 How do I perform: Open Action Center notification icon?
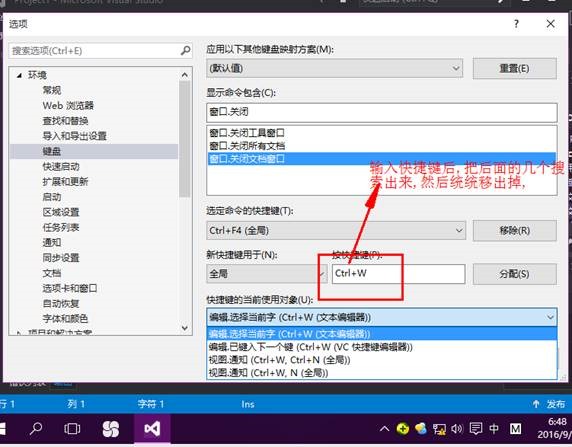[476, 428]
